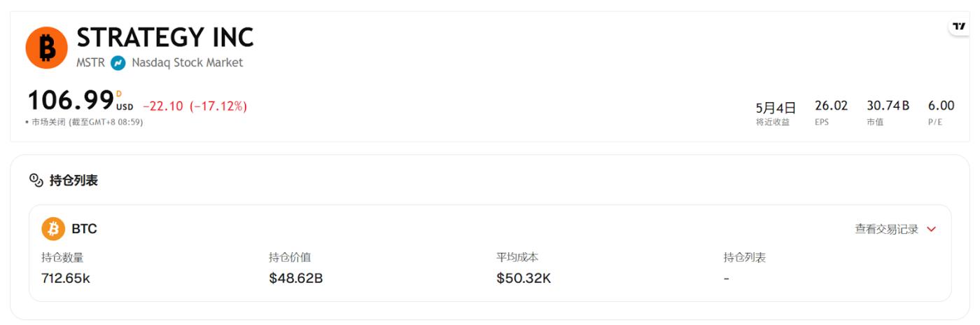This screenshot has height=325, width=980.
Task: Click the 712.65k holdings quantity
Action: [66, 278]
